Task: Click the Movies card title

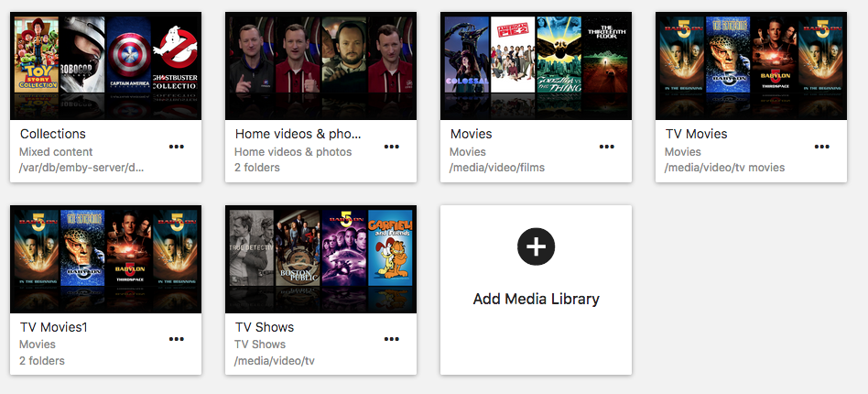Action: pyautogui.click(x=472, y=134)
